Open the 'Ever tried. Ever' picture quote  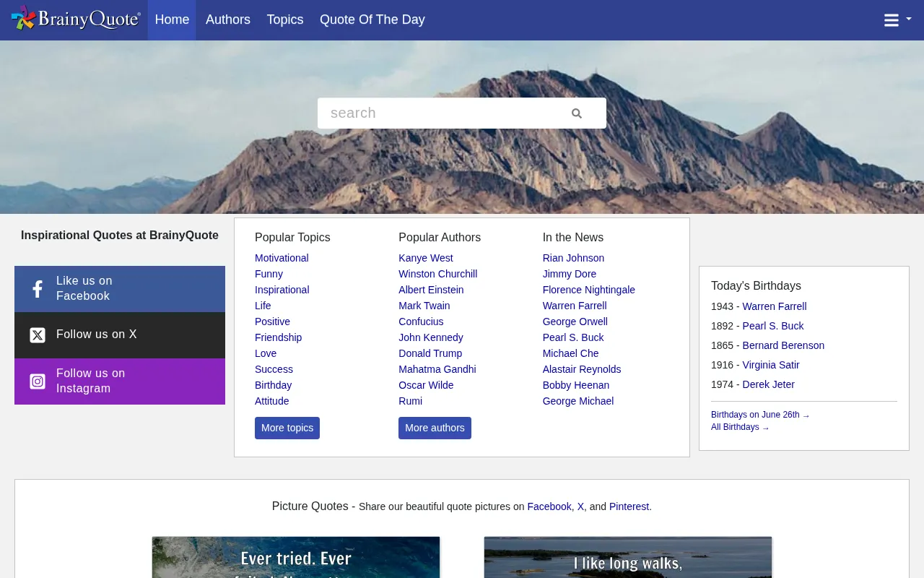[x=296, y=558]
